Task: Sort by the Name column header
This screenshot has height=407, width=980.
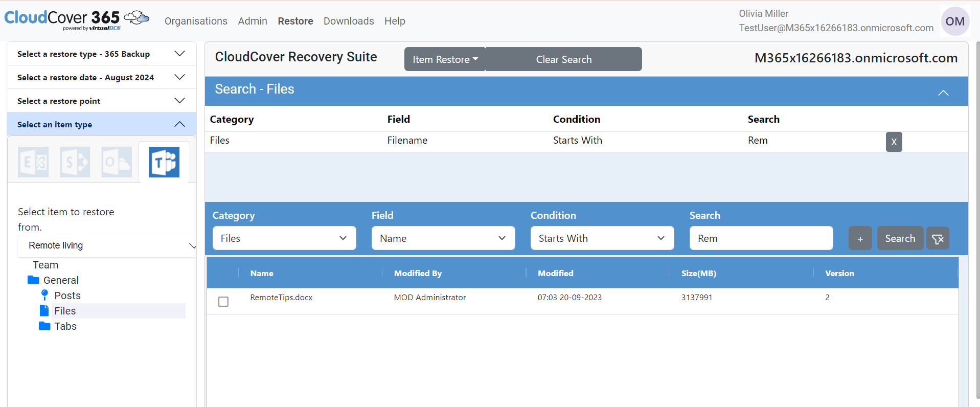Action: [262, 274]
